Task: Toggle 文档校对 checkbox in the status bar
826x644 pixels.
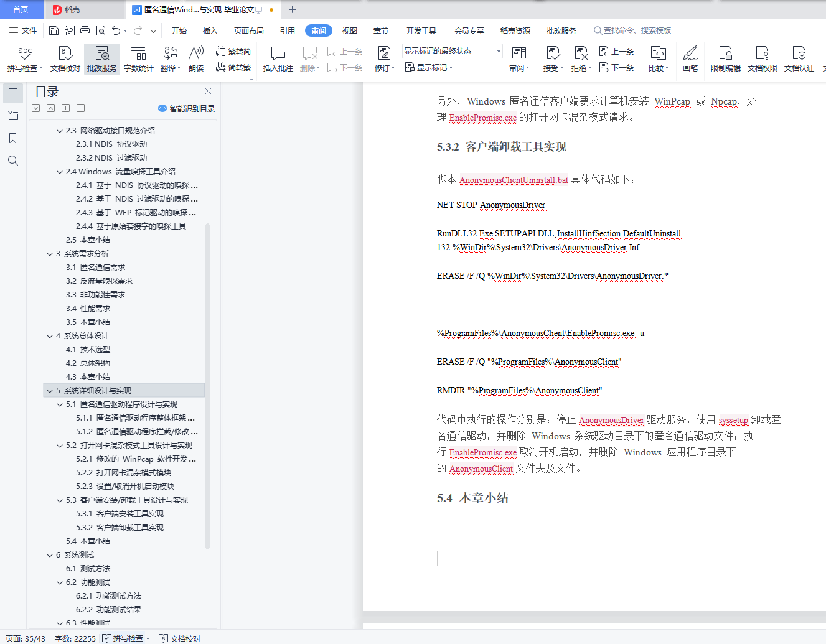Action: click(x=163, y=638)
